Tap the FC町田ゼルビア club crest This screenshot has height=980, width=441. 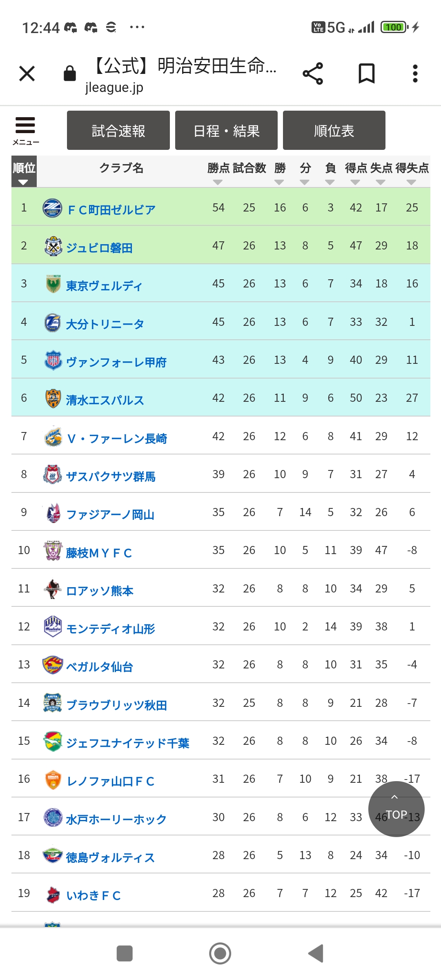click(x=52, y=208)
